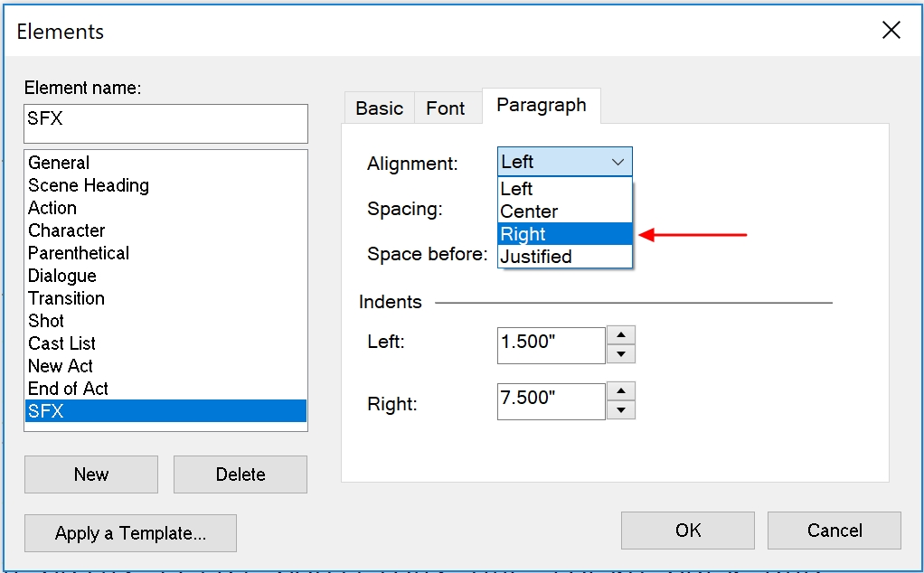Decrease the Left indent with down arrow

[620, 354]
